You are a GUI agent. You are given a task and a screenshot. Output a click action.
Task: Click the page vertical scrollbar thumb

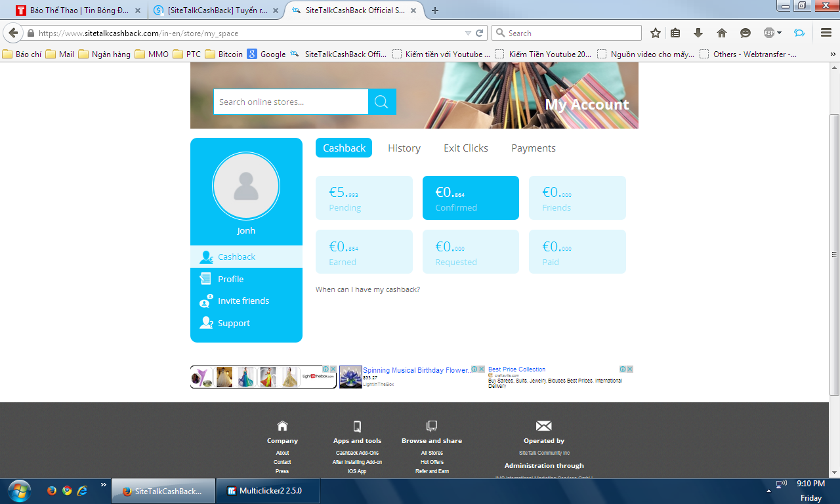click(834, 255)
